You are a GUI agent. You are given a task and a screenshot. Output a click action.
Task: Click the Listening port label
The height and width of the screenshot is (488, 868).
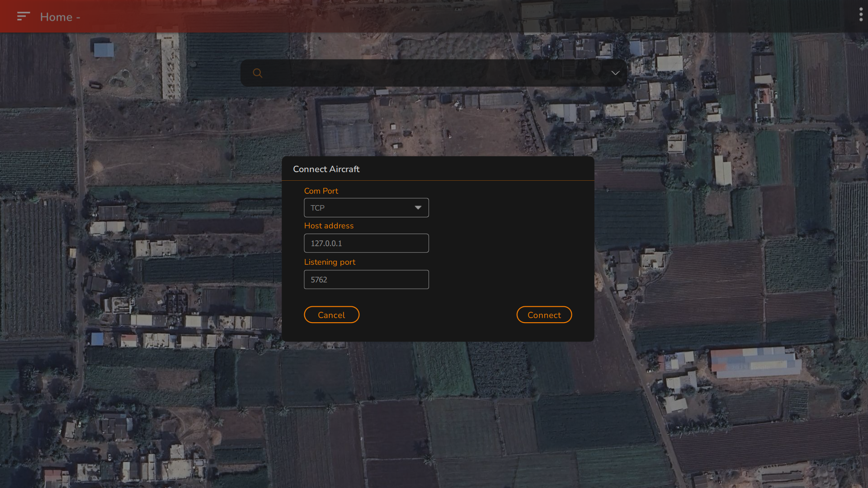click(x=330, y=262)
